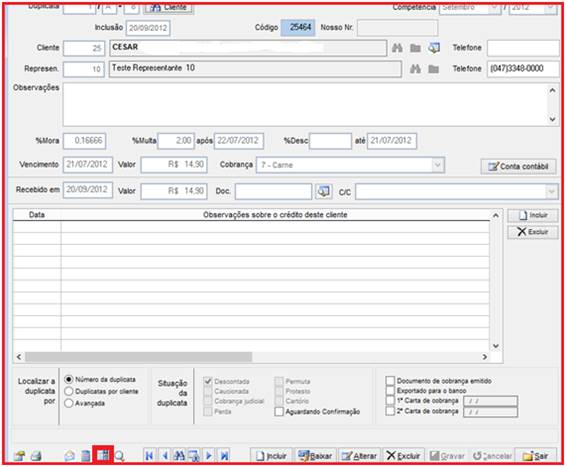Image resolution: width=566 pixels, height=467 pixels.
Task: Select Duplicatas por cliente radio option
Action: pyautogui.click(x=69, y=391)
